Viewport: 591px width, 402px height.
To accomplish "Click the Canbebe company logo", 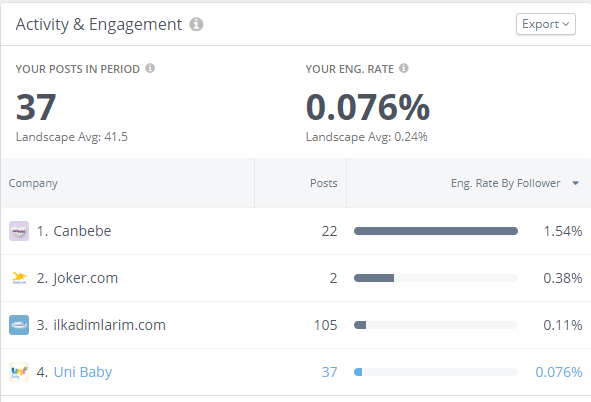I will coord(19,231).
